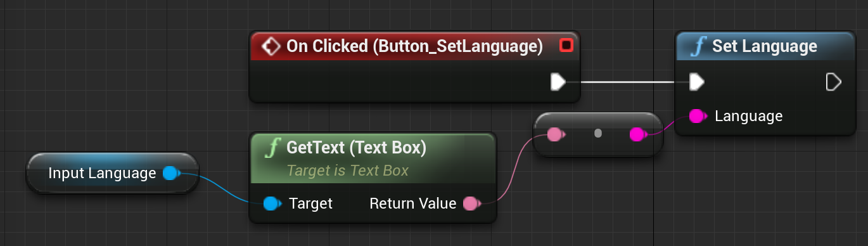Click the blue Input Language output pin

pos(171,173)
